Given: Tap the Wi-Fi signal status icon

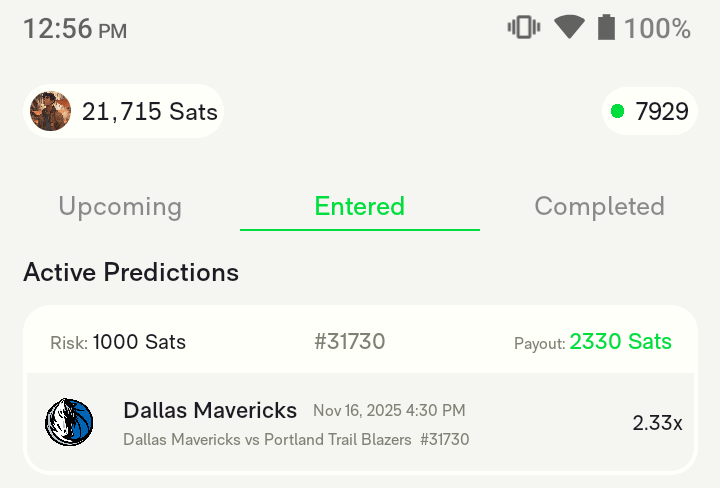Looking at the screenshot, I should [x=569, y=28].
